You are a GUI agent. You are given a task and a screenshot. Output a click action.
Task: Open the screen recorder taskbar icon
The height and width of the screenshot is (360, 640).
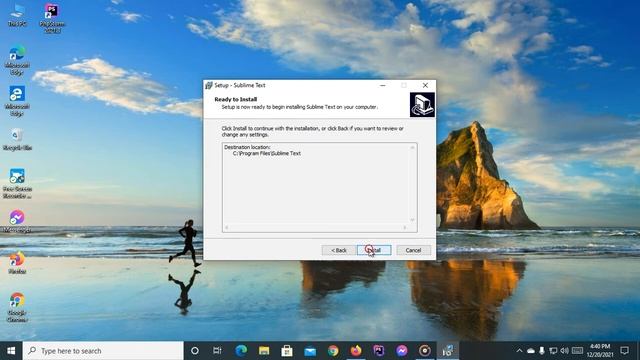pos(425,351)
